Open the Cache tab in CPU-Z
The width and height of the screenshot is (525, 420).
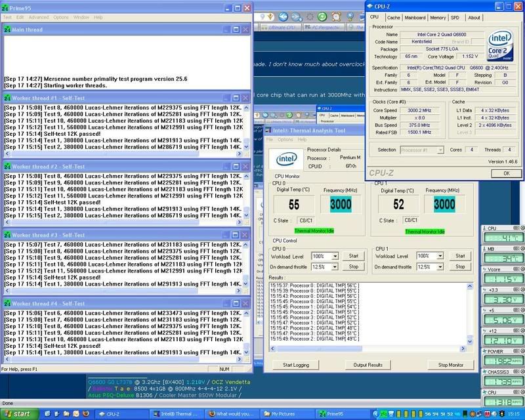[393, 18]
